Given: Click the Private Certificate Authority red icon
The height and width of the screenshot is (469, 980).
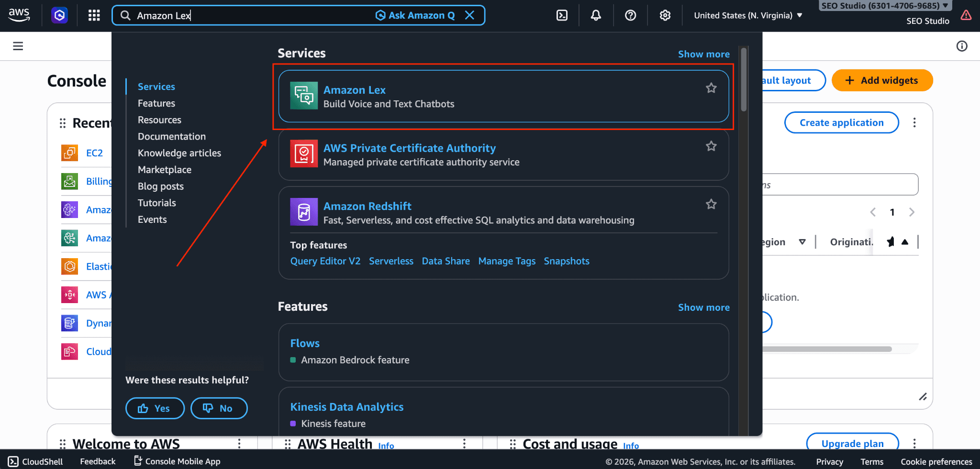Looking at the screenshot, I should click(304, 153).
